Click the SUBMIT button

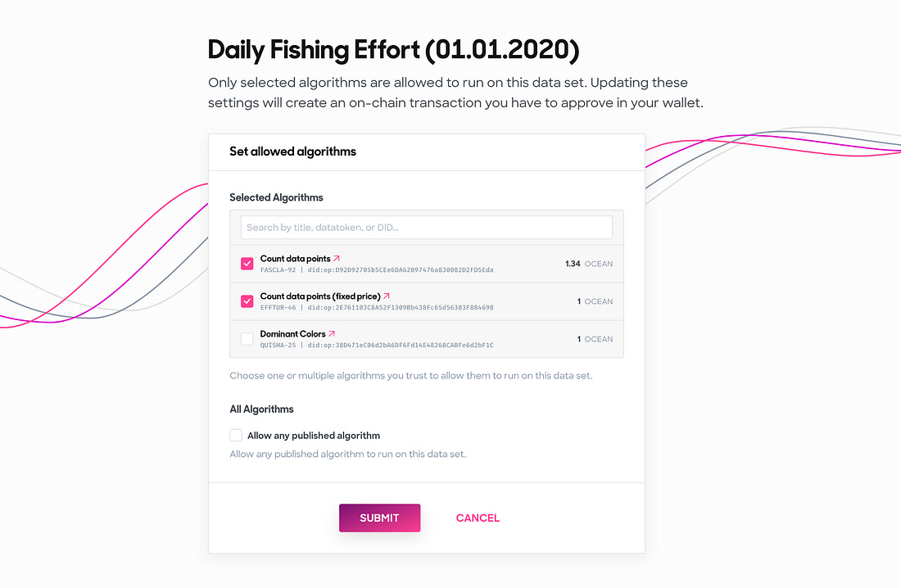pyautogui.click(x=379, y=518)
